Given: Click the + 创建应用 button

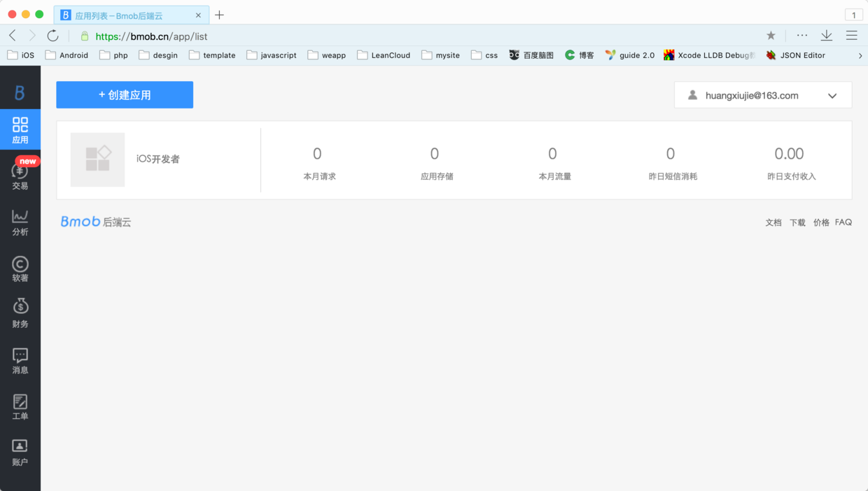Looking at the screenshot, I should (x=125, y=94).
